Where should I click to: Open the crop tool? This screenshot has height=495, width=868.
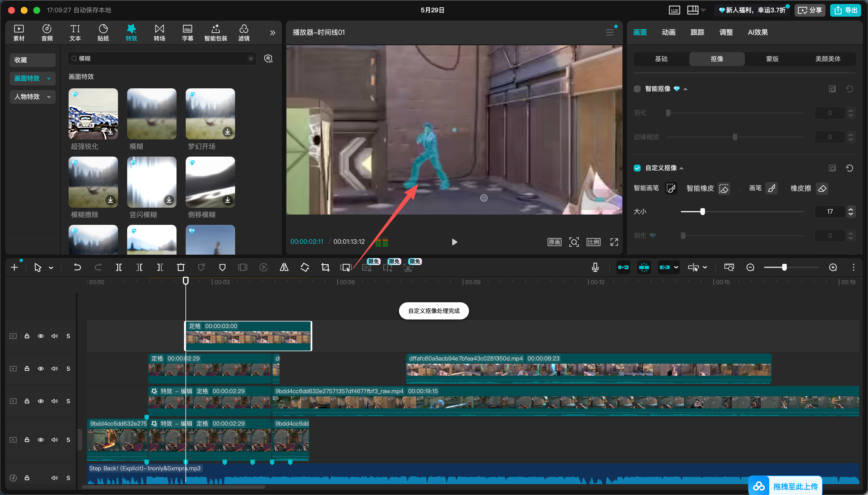tap(325, 268)
